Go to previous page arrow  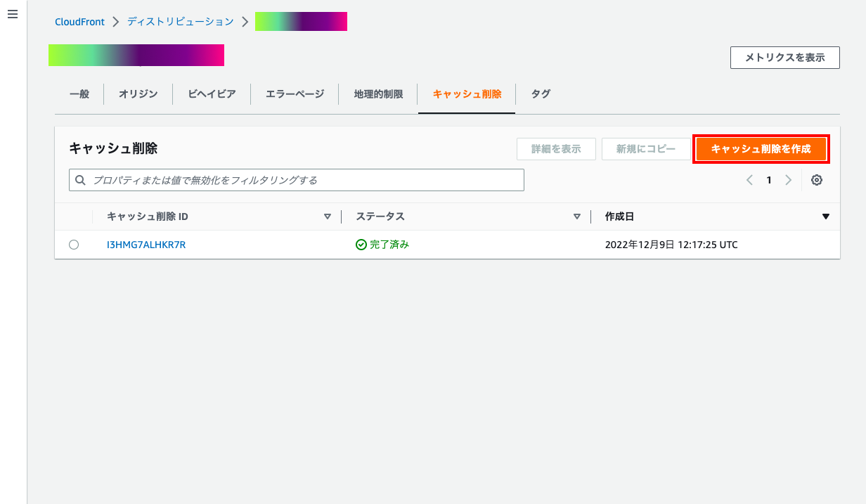[x=749, y=180]
